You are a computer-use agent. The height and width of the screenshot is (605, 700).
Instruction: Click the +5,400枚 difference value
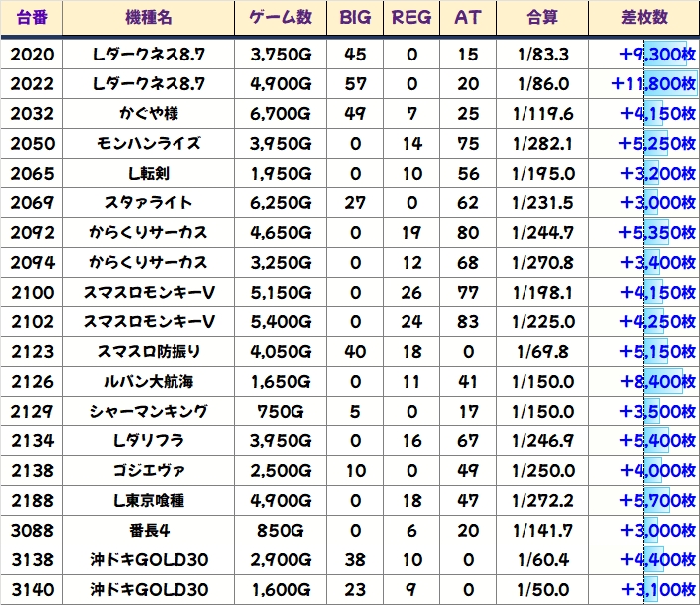click(657, 441)
